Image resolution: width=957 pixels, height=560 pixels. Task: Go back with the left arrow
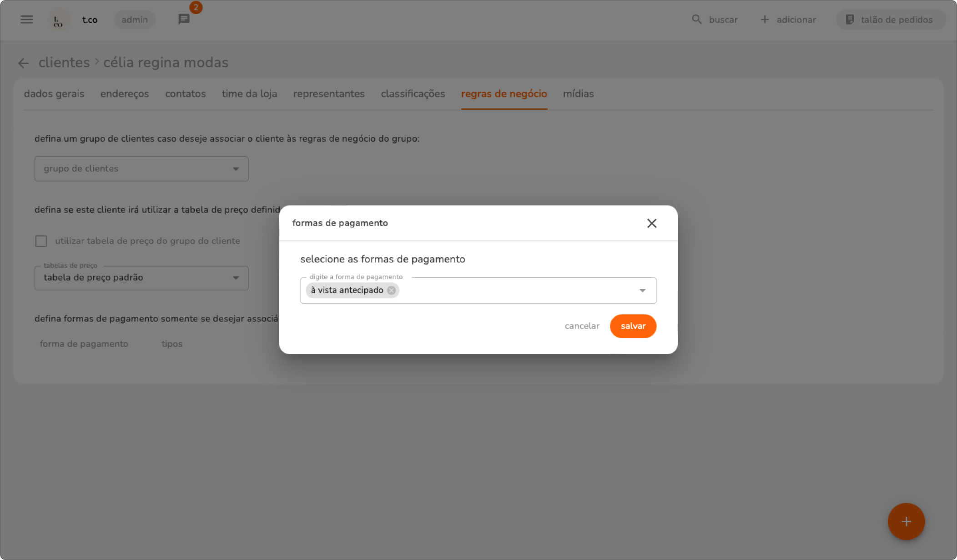pyautogui.click(x=24, y=63)
